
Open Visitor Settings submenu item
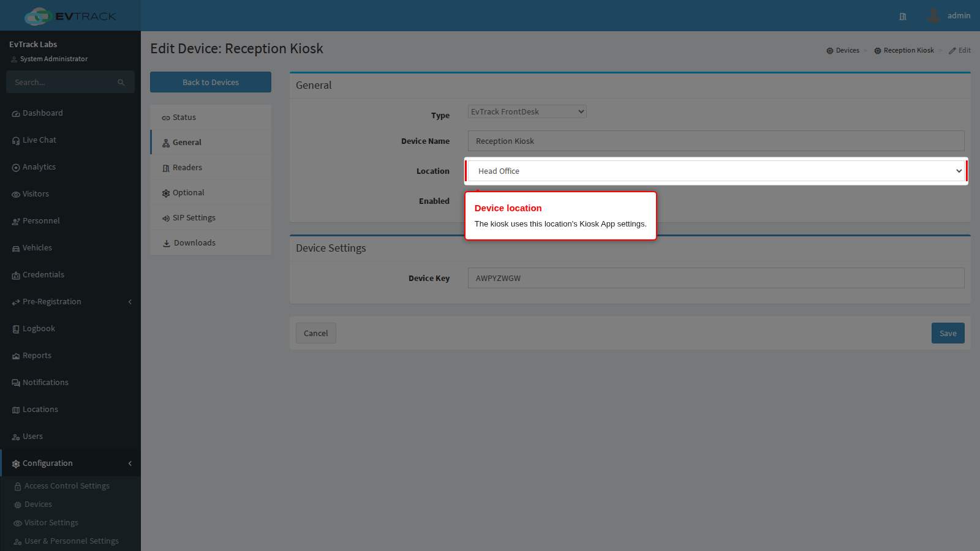pyautogui.click(x=70, y=523)
